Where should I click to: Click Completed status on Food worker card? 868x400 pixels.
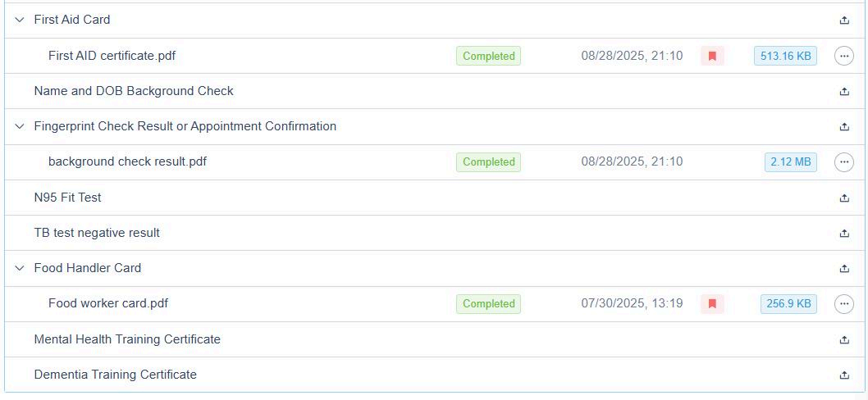pyautogui.click(x=488, y=304)
